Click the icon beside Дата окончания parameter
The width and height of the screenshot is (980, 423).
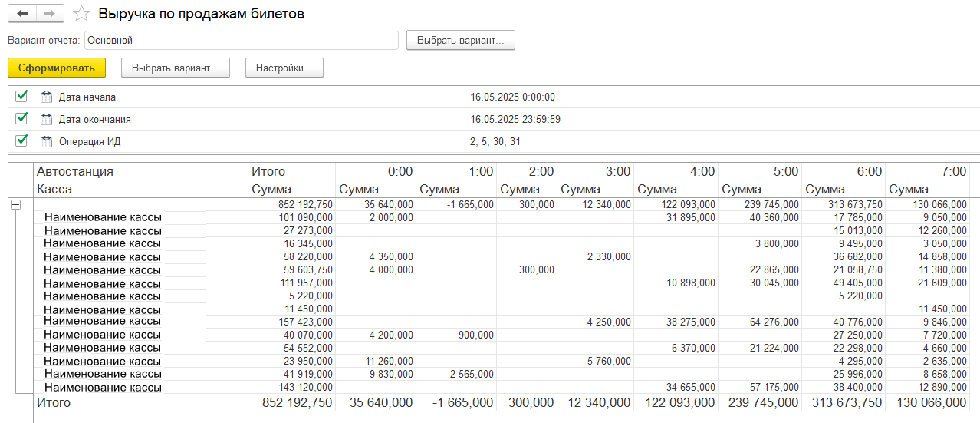coord(46,120)
